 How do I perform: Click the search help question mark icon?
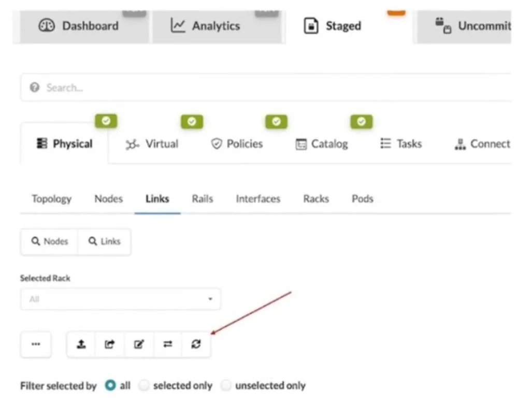point(34,88)
